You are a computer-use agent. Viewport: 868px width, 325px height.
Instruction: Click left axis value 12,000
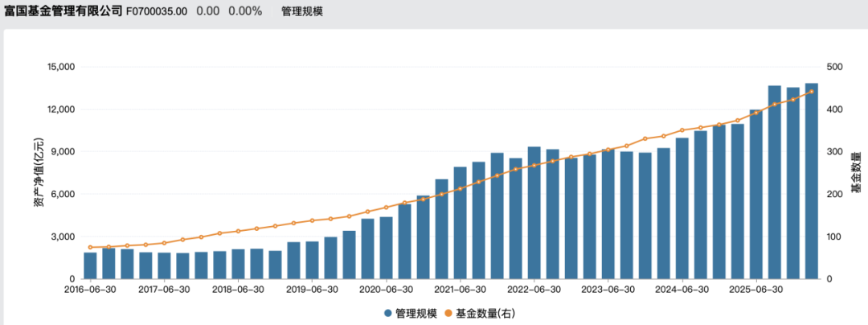coord(62,109)
